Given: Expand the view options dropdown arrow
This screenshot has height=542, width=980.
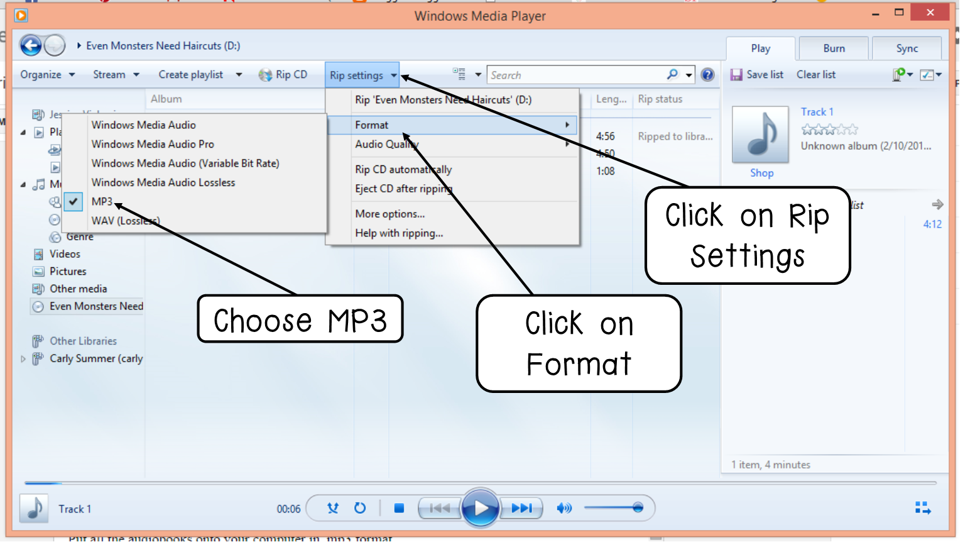Looking at the screenshot, I should pyautogui.click(x=478, y=74).
